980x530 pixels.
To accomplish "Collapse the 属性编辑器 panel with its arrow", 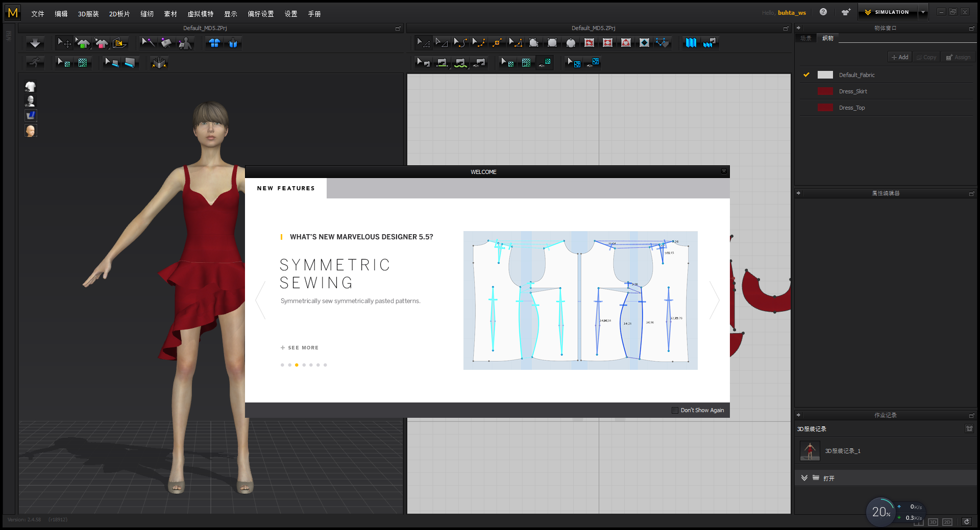I will click(799, 193).
